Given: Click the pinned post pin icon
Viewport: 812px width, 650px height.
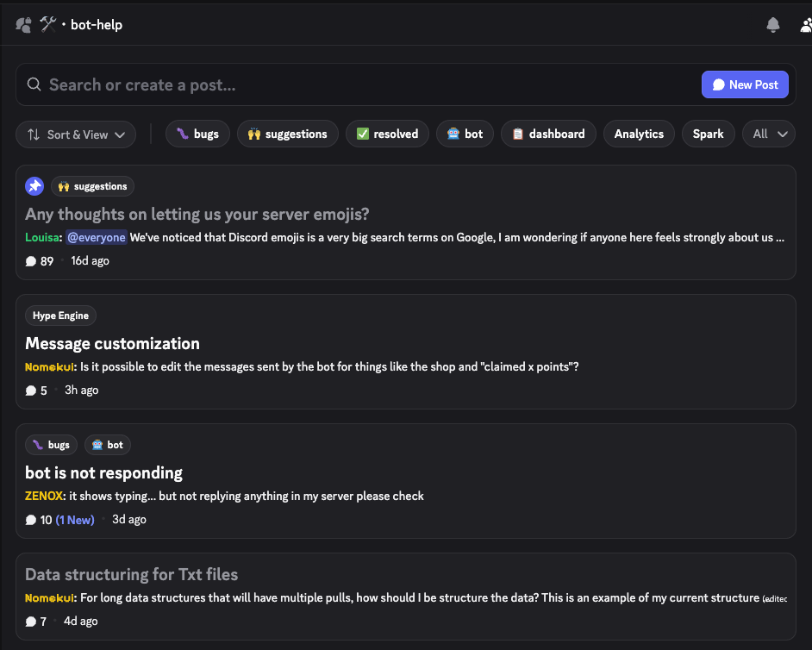Looking at the screenshot, I should [34, 186].
